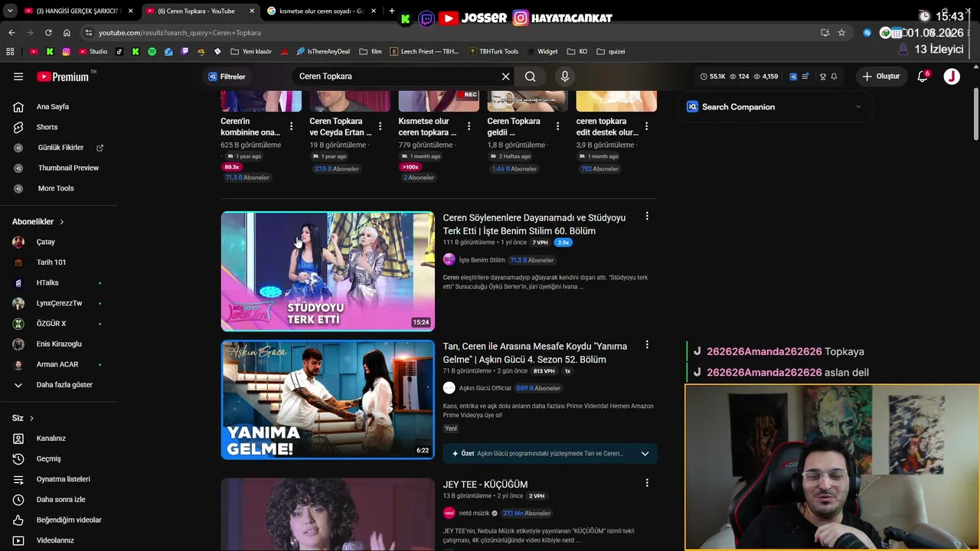Image resolution: width=980 pixels, height=551 pixels.
Task: Open Daha sonra izle in the sidebar
Action: coord(59,500)
